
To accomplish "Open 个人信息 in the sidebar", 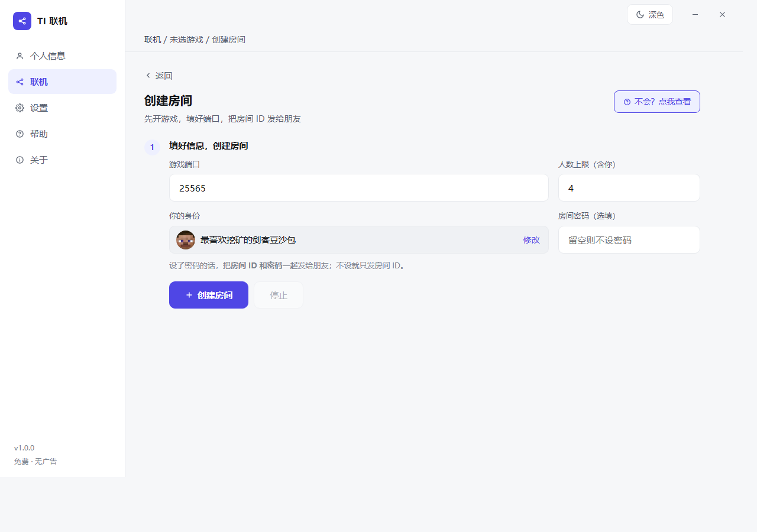I will point(62,56).
